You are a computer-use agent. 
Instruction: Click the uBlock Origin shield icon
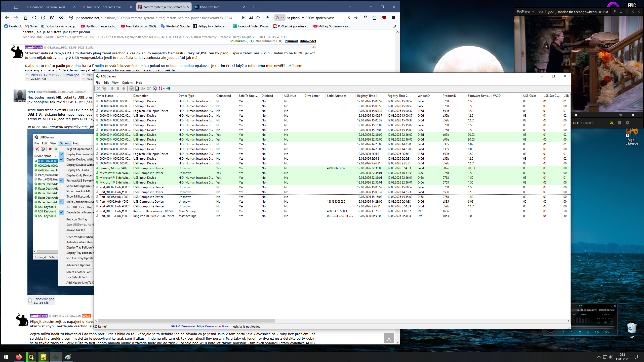(x=384, y=18)
